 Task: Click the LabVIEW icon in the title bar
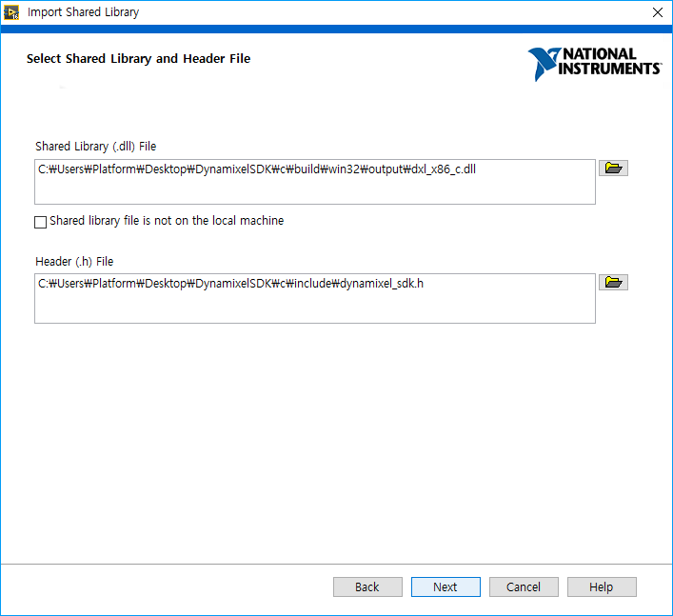11,12
